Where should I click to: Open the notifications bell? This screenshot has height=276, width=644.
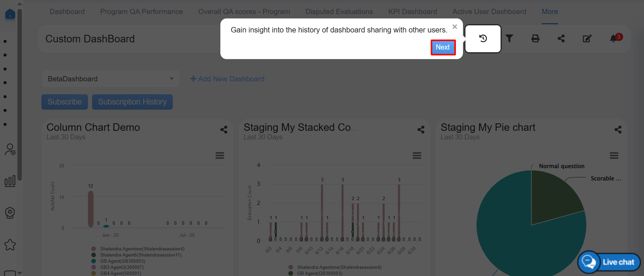click(614, 39)
